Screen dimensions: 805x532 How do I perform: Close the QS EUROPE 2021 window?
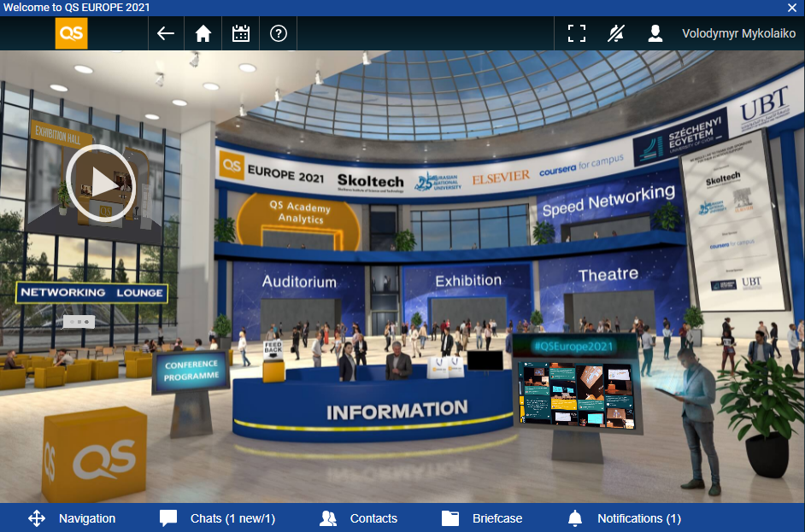pyautogui.click(x=792, y=7)
